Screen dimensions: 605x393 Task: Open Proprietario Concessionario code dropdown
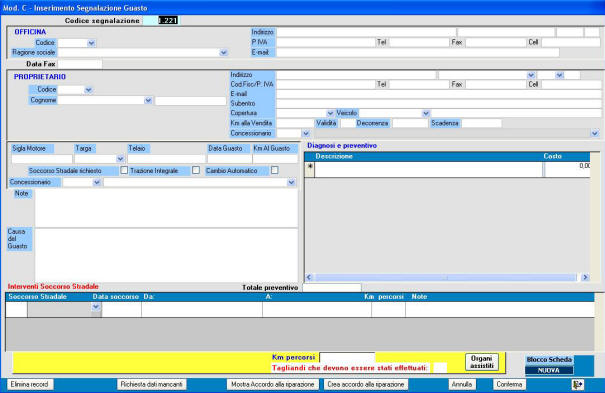[306, 133]
